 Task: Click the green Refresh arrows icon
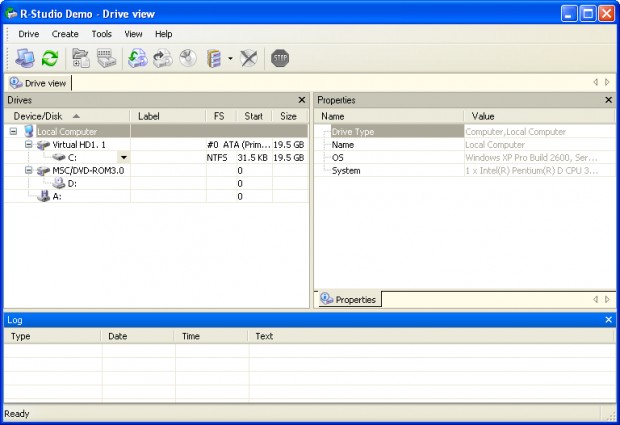tap(50, 59)
